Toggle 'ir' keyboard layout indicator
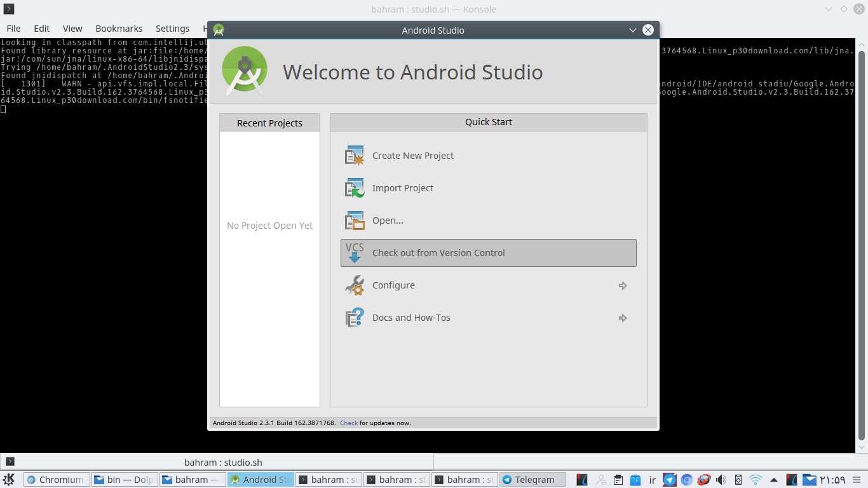Screen dimensions: 868x488 click(x=653, y=480)
